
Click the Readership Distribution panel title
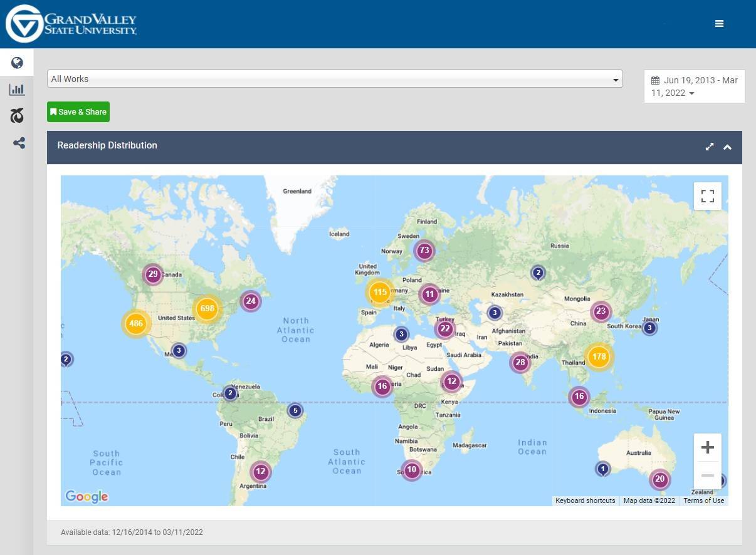click(x=107, y=145)
